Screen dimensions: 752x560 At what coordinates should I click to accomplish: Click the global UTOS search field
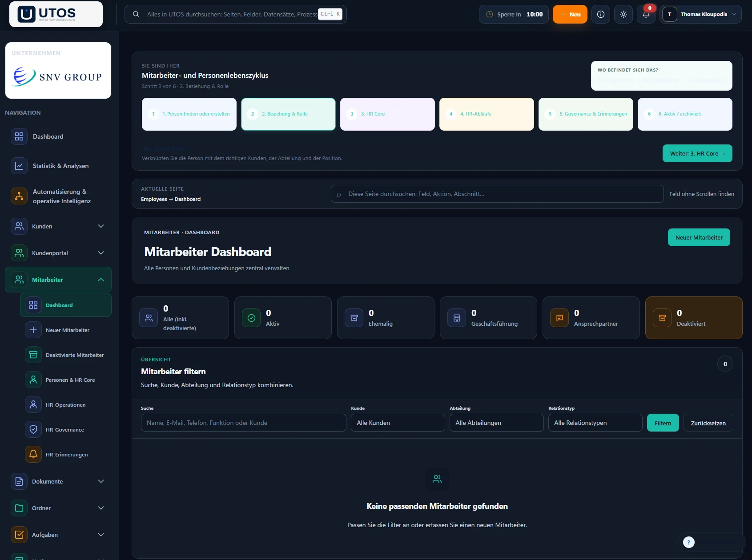click(236, 14)
